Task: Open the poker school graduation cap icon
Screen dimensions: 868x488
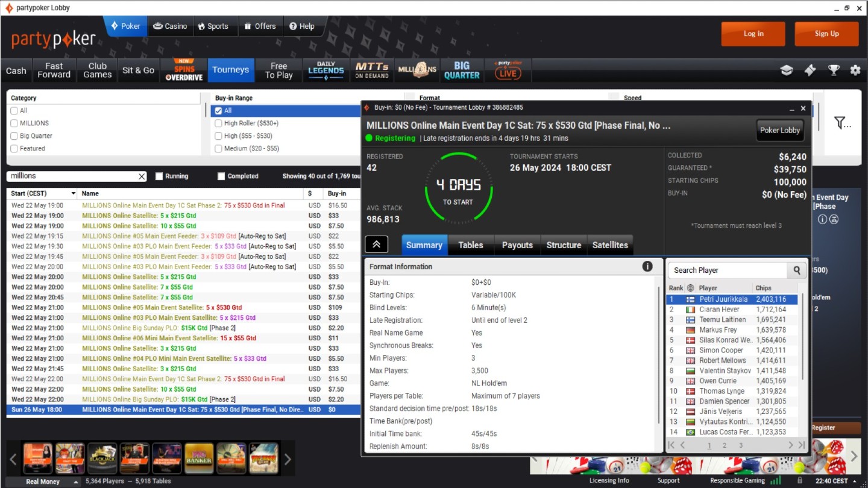Action: pyautogui.click(x=787, y=70)
